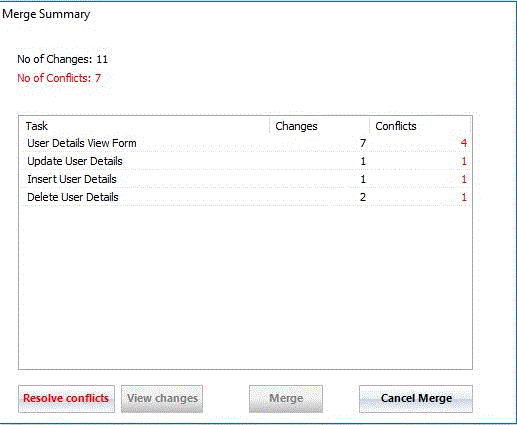The image size is (517, 425).
Task: Click conflict count for Insert User Details
Action: coord(464,179)
